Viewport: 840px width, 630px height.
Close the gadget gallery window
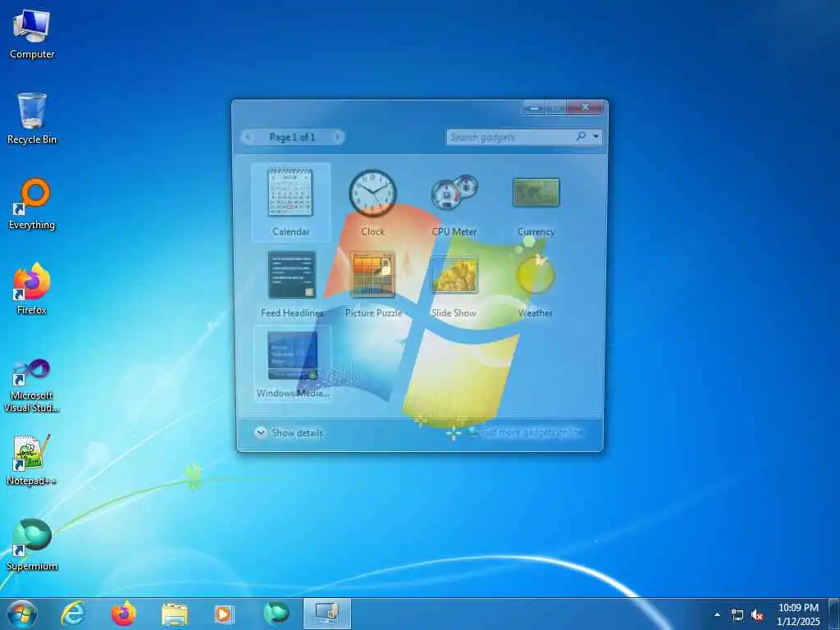tap(584, 107)
